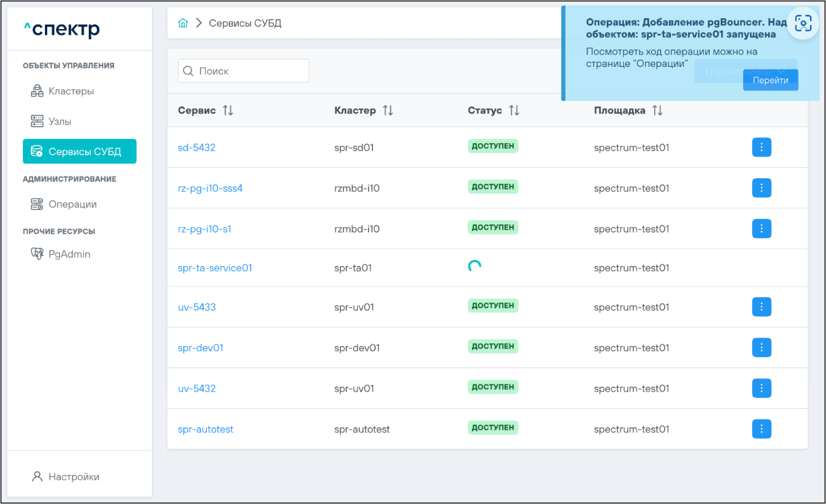Sort table by Кластер column

pos(388,111)
